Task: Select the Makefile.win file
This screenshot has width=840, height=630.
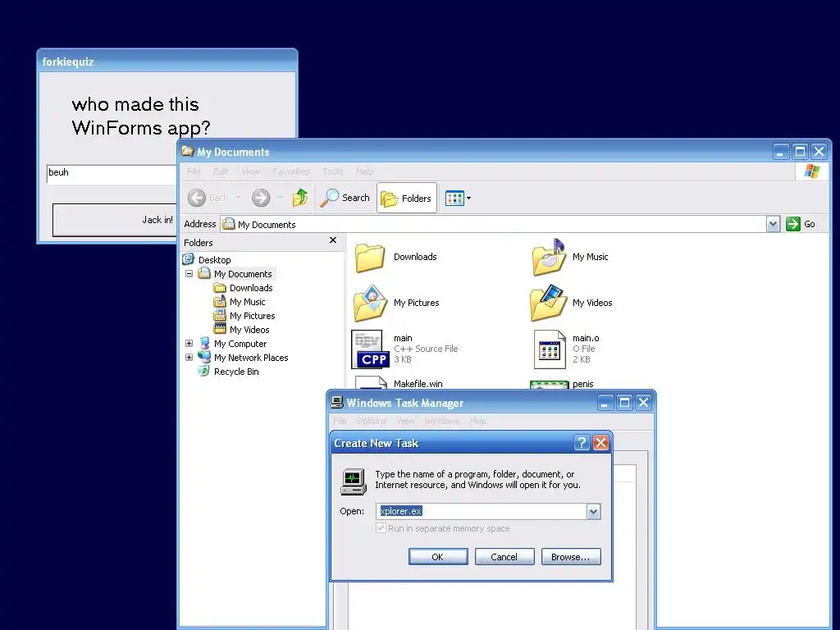Action: coord(418,384)
